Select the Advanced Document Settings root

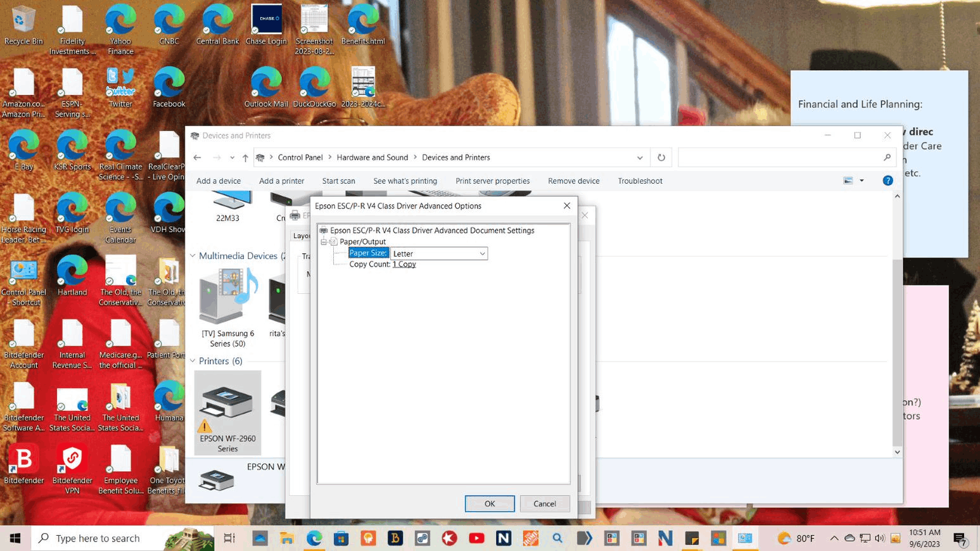click(x=432, y=231)
